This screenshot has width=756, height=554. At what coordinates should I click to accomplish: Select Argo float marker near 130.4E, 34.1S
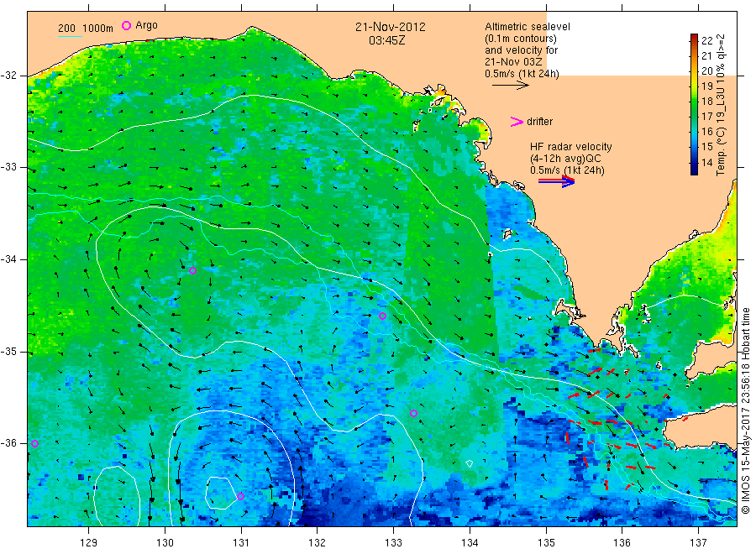193,271
